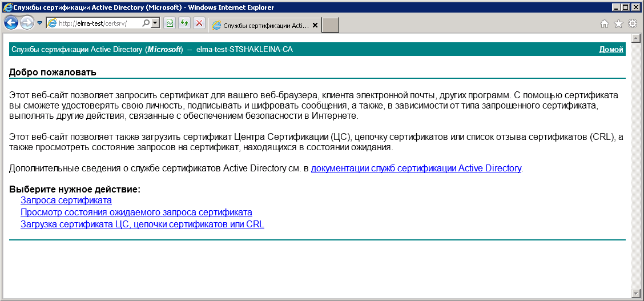Screen dimensions: 644x301
Task: Click the browser Back arrow button
Action: pos(11,23)
